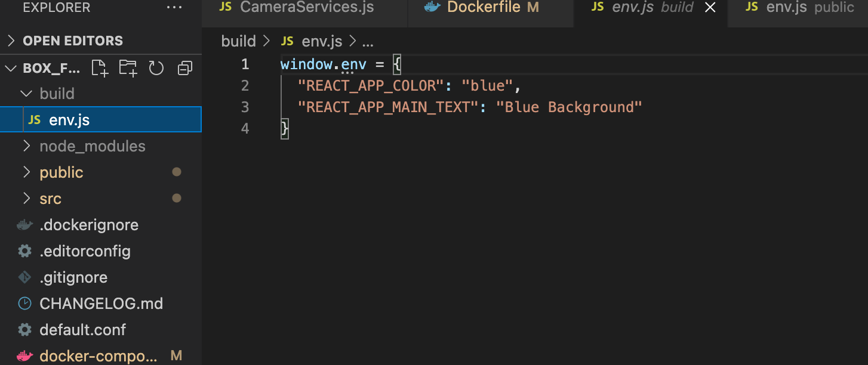868x365 pixels.
Task: Refresh the Explorer file tree
Action: pyautogui.click(x=156, y=68)
